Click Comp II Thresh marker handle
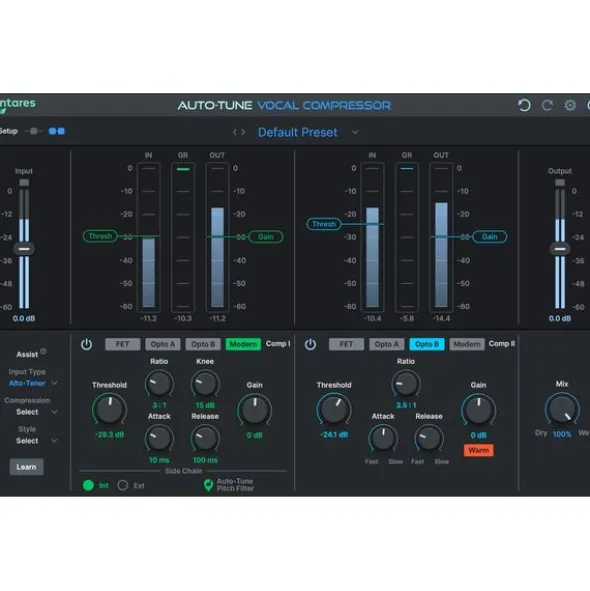This screenshot has height=591, width=590. pyautogui.click(x=324, y=224)
